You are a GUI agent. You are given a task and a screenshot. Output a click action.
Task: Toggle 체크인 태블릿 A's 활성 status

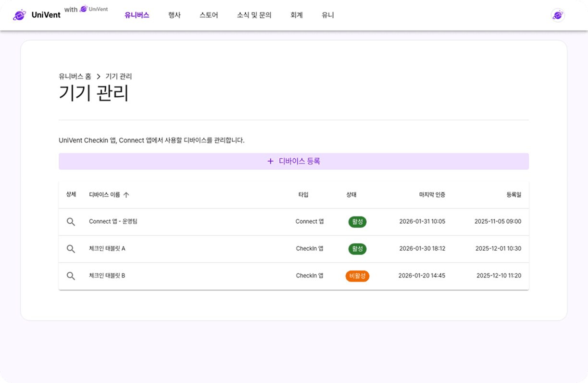[357, 249]
